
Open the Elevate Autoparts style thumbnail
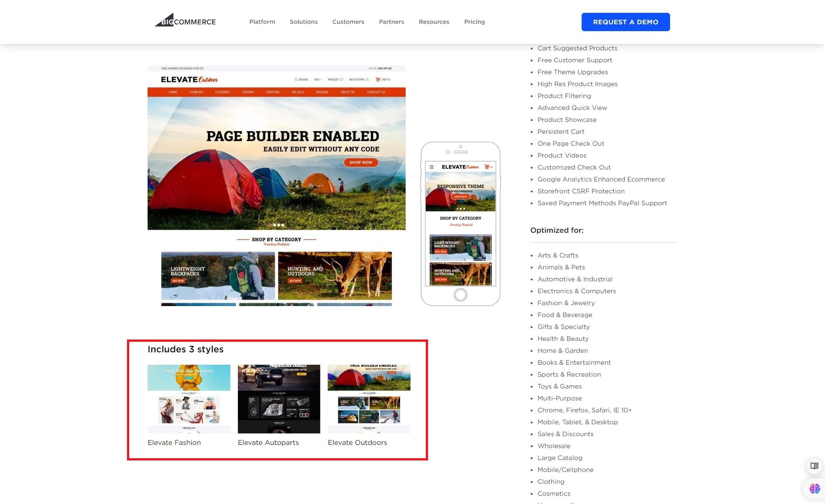click(x=279, y=398)
